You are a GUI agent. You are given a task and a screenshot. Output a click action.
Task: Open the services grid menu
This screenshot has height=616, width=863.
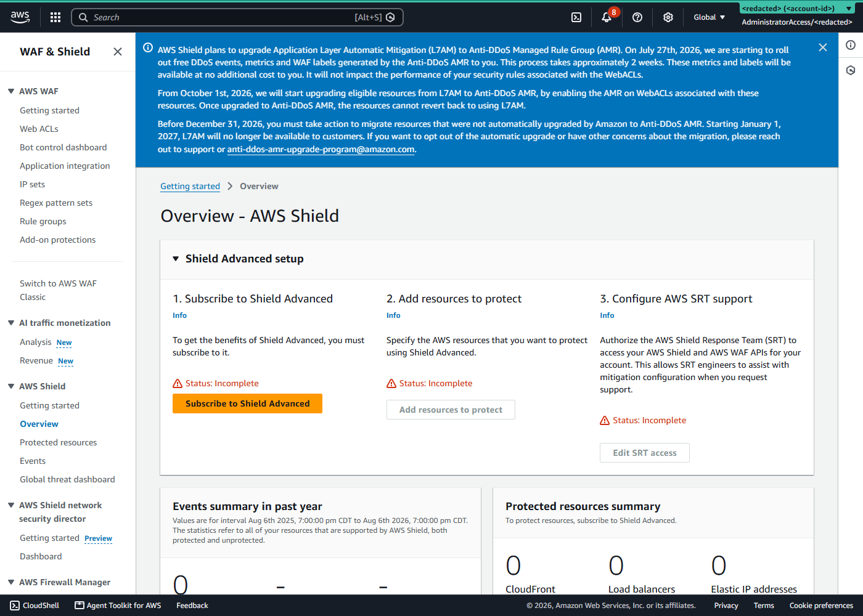point(55,17)
